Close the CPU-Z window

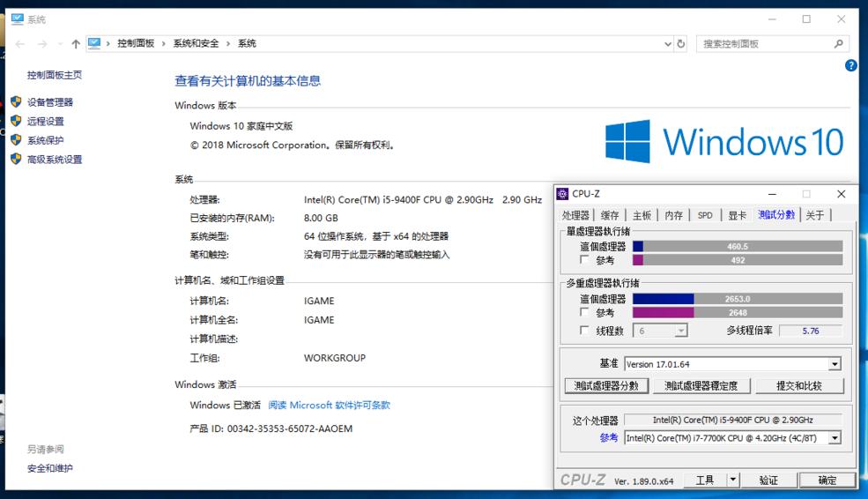(x=842, y=194)
